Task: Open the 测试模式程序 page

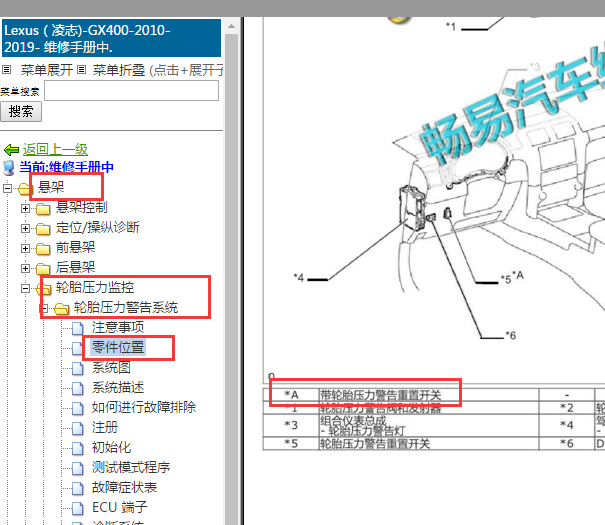Action: click(x=131, y=468)
